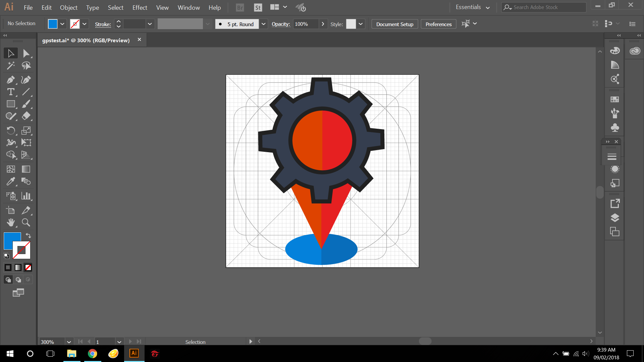Select the Rotate tool
The width and height of the screenshot is (644, 362).
pos(10,130)
